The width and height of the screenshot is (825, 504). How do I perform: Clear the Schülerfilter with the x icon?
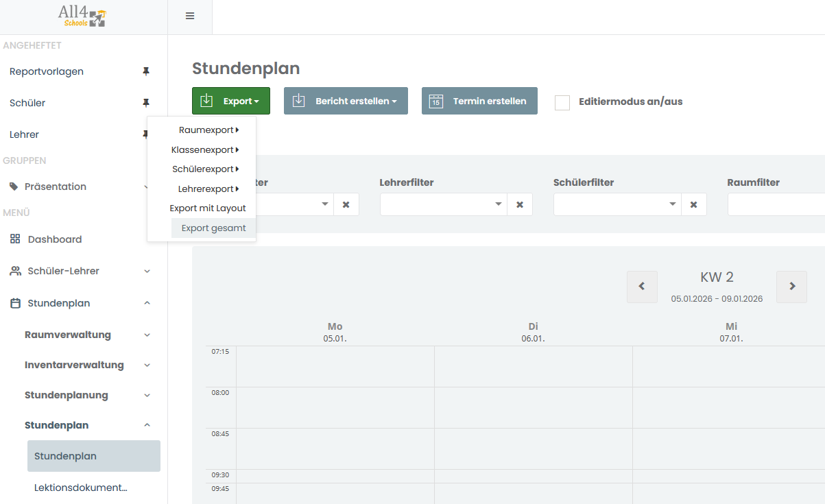pos(694,204)
